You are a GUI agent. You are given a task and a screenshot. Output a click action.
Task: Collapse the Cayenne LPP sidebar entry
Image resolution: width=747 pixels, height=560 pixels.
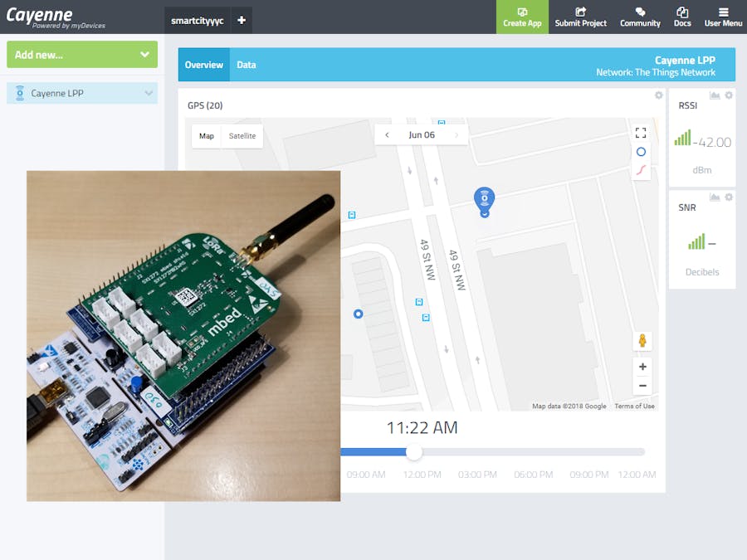point(149,93)
